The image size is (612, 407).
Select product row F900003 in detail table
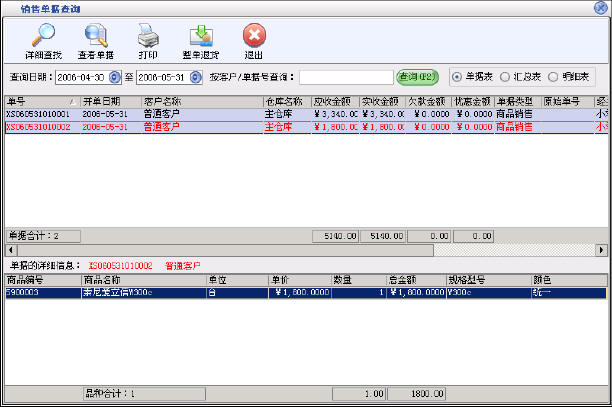point(40,293)
